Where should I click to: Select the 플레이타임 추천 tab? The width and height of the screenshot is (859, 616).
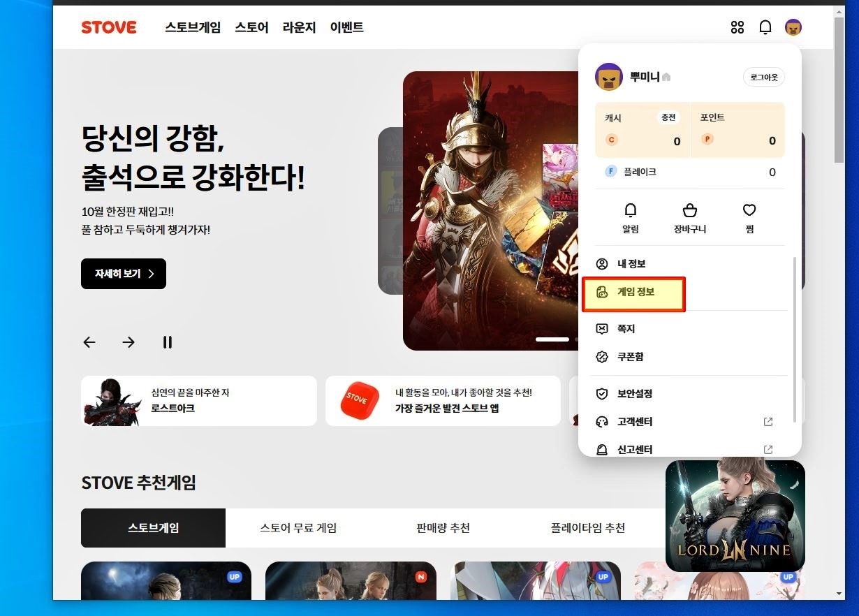coord(587,528)
